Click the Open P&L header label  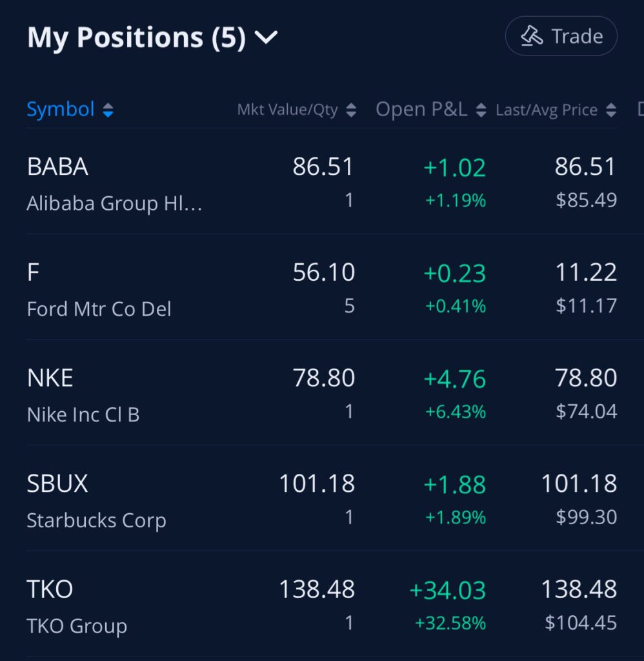point(421,110)
